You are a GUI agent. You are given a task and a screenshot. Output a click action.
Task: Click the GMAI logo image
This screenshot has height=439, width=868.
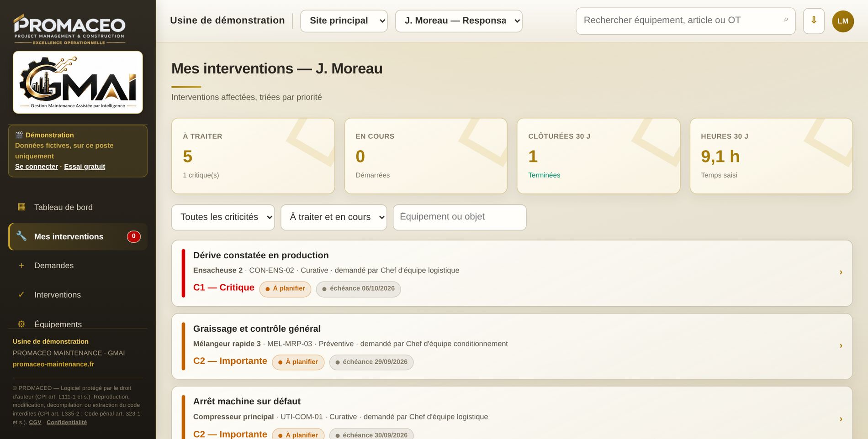(x=78, y=82)
